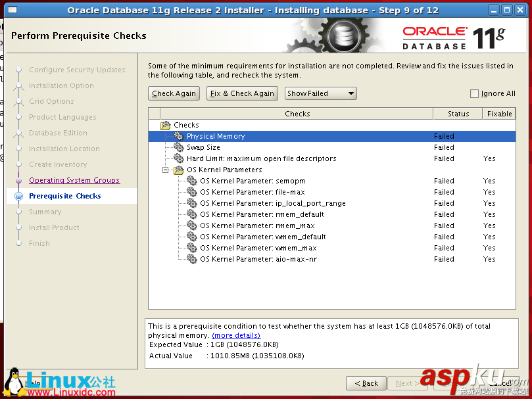Screen dimensions: 532x399
Task: Go back with the Back button
Action: pos(366,383)
